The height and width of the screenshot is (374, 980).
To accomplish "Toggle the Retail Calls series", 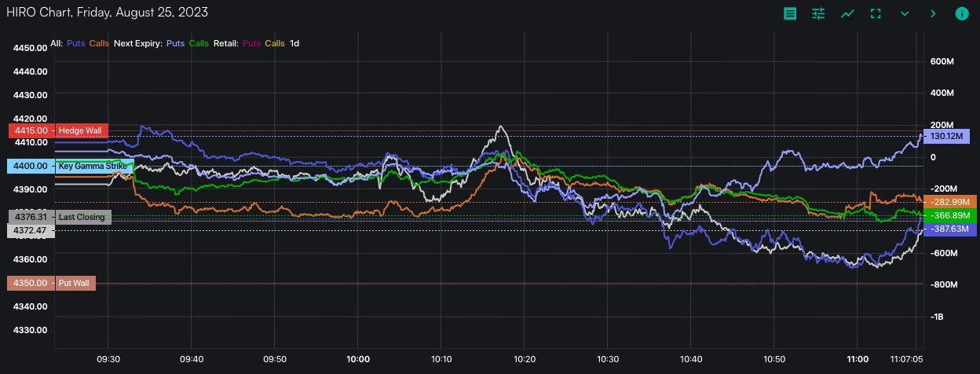I will [x=275, y=43].
